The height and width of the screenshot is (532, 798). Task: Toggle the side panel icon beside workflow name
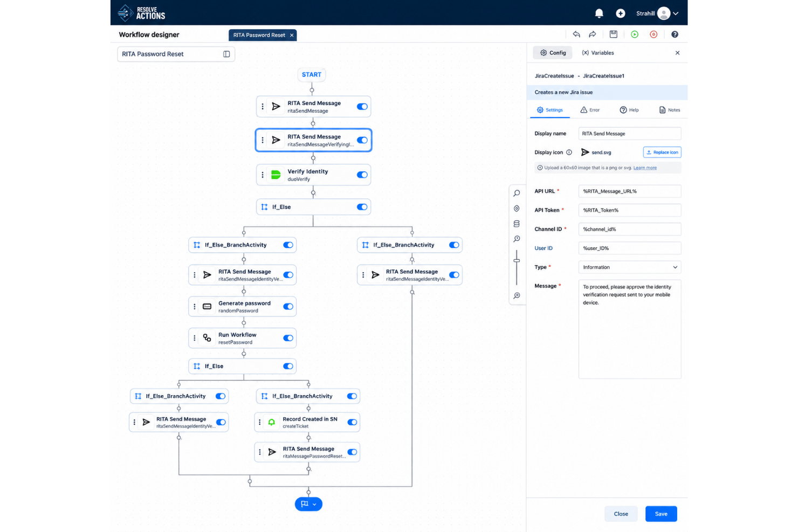pyautogui.click(x=226, y=54)
